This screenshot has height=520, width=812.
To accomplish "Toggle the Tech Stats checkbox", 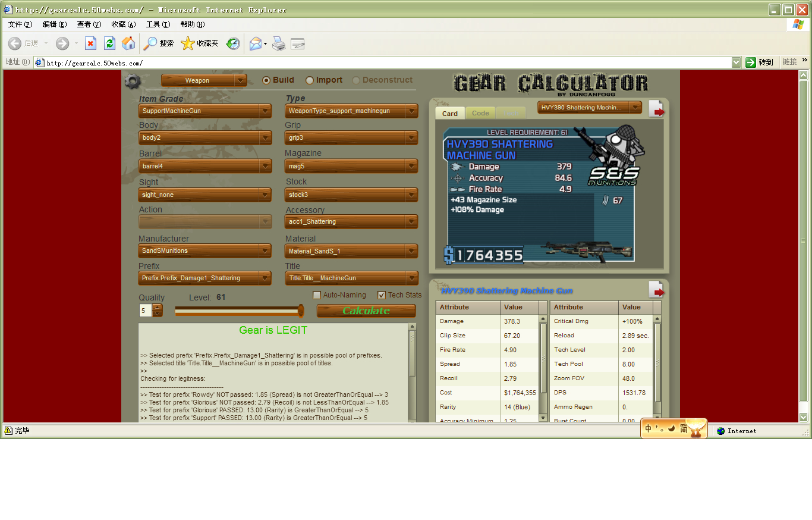I will tap(382, 295).
